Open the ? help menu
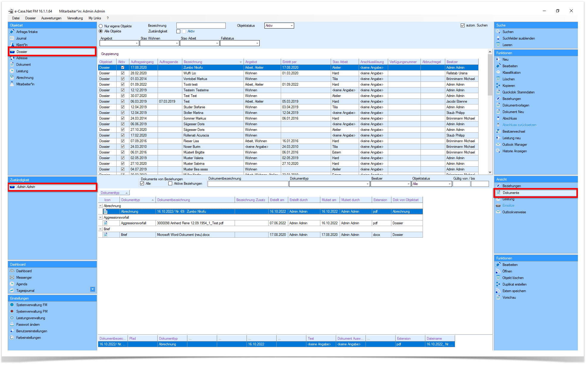Image resolution: width=588 pixels, height=365 pixels. [108, 18]
